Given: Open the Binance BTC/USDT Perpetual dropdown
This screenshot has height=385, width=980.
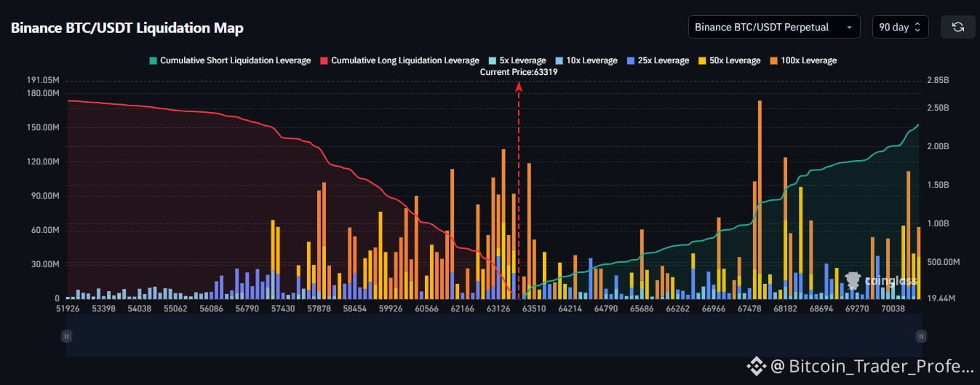Looking at the screenshot, I should (x=774, y=27).
